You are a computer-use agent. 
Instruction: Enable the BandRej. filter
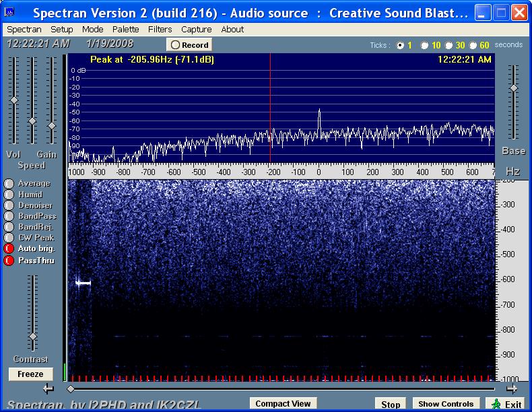point(9,227)
